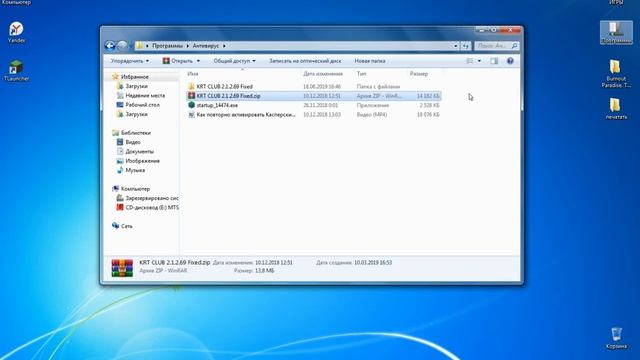This screenshot has height=360, width=640.
Task: Create a new folder with Новая папка
Action: click(x=370, y=61)
